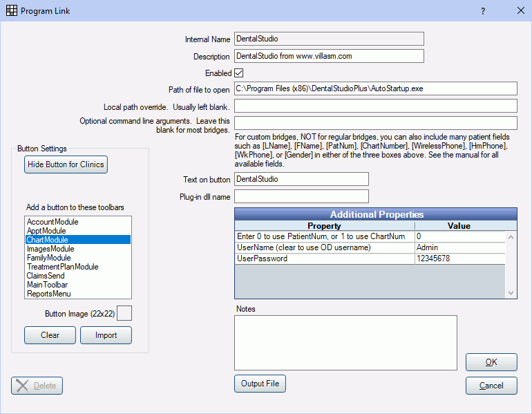Screen dimensions: 532x414
Task: Toggle the Enabled checkbox
Action: tap(239, 73)
